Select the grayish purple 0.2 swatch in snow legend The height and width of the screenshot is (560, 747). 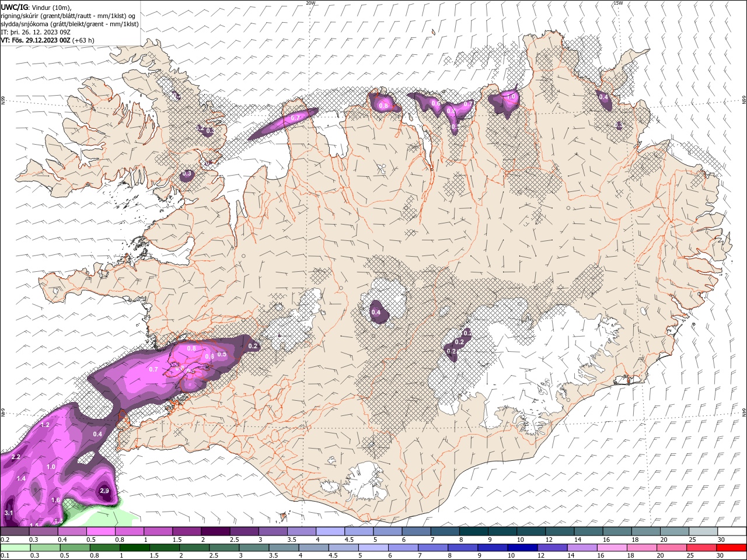coord(15,531)
